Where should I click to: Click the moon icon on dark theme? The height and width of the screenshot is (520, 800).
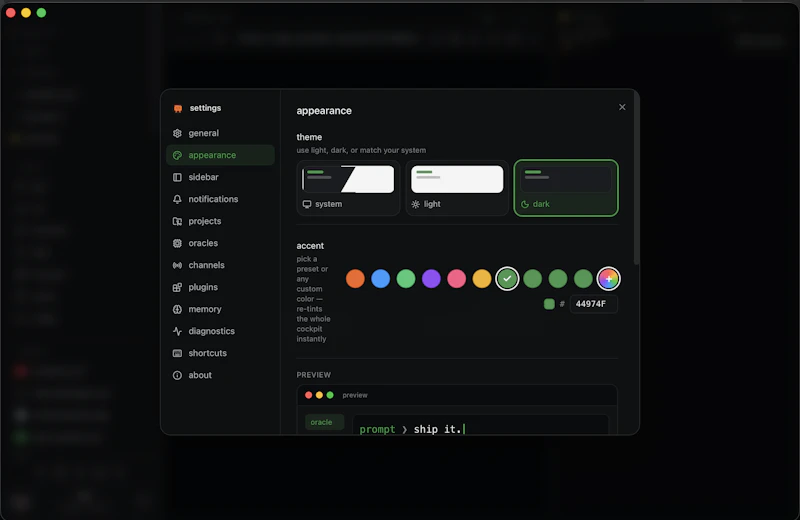pos(524,204)
